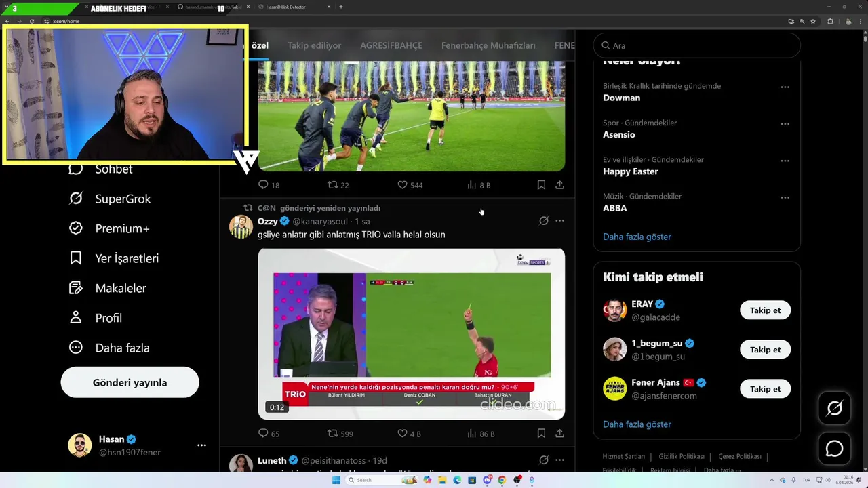Click Daha fazla göster under Kimi takip etmeli
Image resolution: width=868 pixels, height=488 pixels.
[x=637, y=424]
